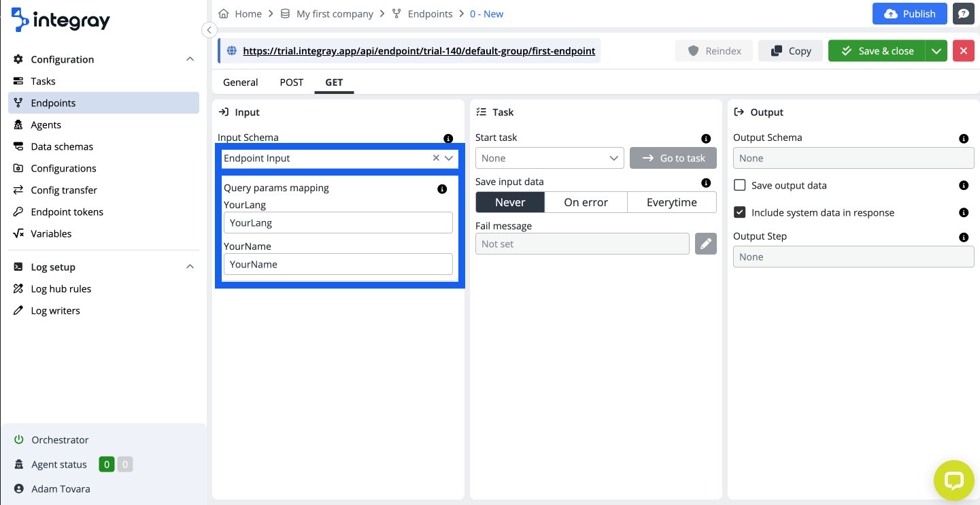Image resolution: width=980 pixels, height=505 pixels.
Task: Click info icon next to Output Schema
Action: coord(963,138)
